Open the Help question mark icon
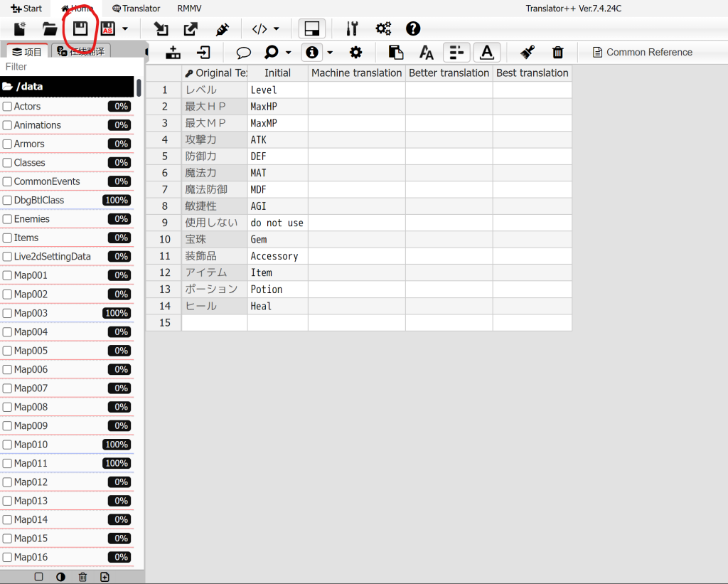728x584 pixels. (x=413, y=29)
